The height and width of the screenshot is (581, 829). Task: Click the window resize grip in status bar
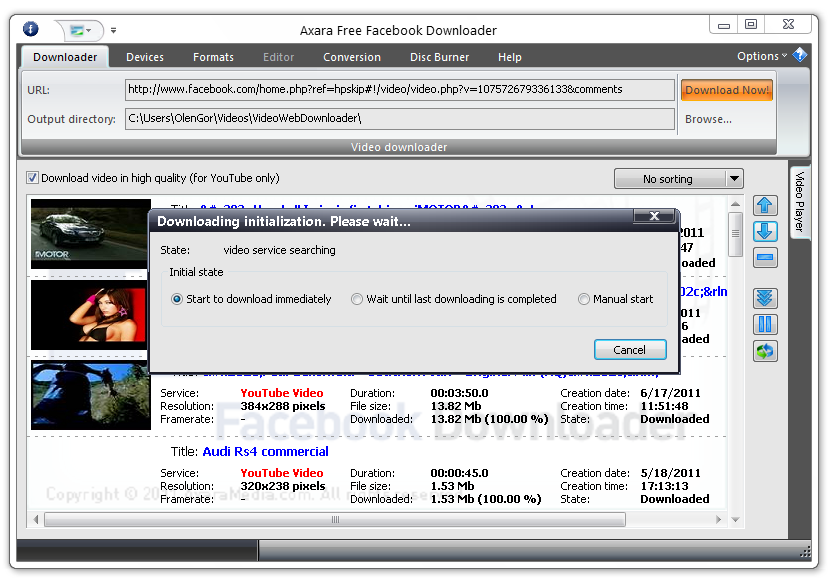pos(805,552)
